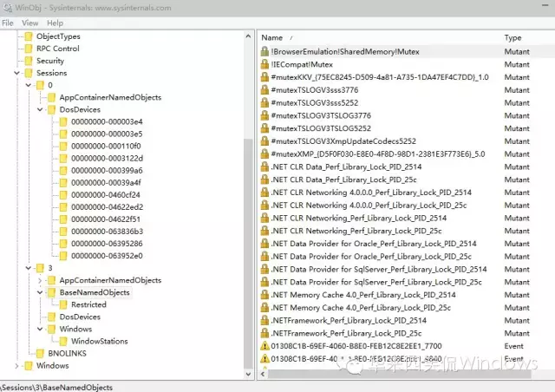The width and height of the screenshot is (555, 392).
Task: Click lock icon of #mutexXMP_{D5F0F030 entry
Action: point(264,154)
